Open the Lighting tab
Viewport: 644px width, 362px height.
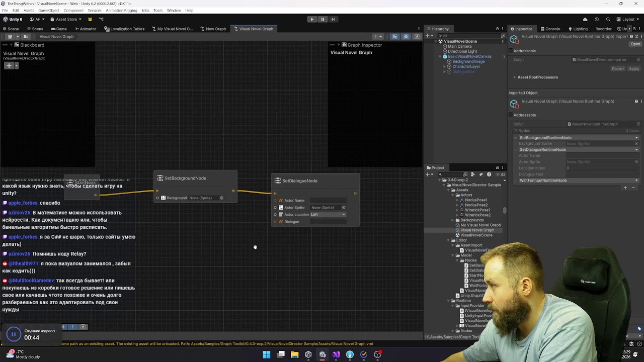(578, 29)
